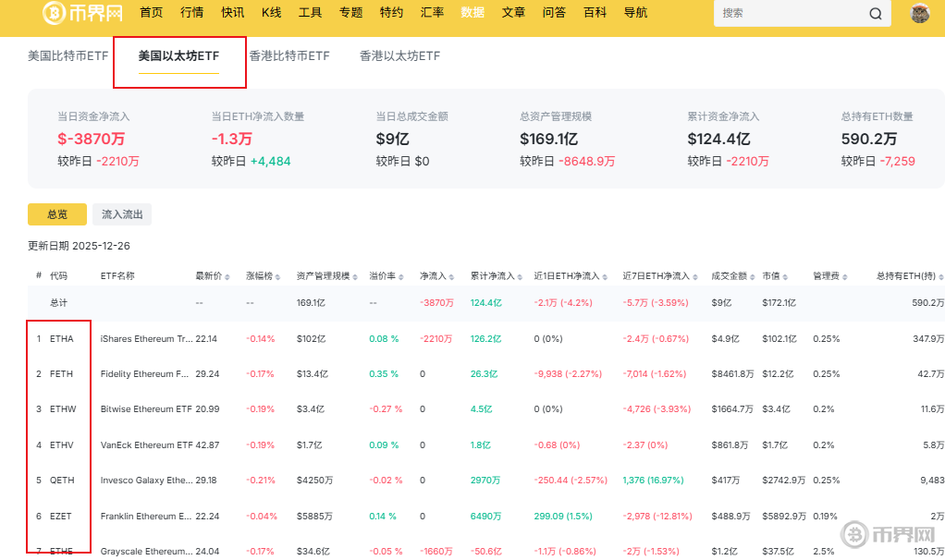The height and width of the screenshot is (560, 945).
Task: Click ETHA latest price 22.14
Action: click(x=206, y=339)
